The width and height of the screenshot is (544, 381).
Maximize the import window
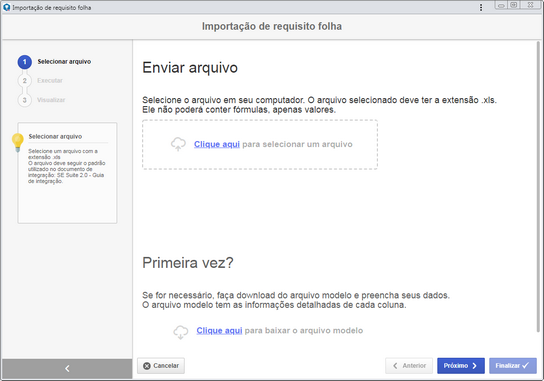click(514, 5)
